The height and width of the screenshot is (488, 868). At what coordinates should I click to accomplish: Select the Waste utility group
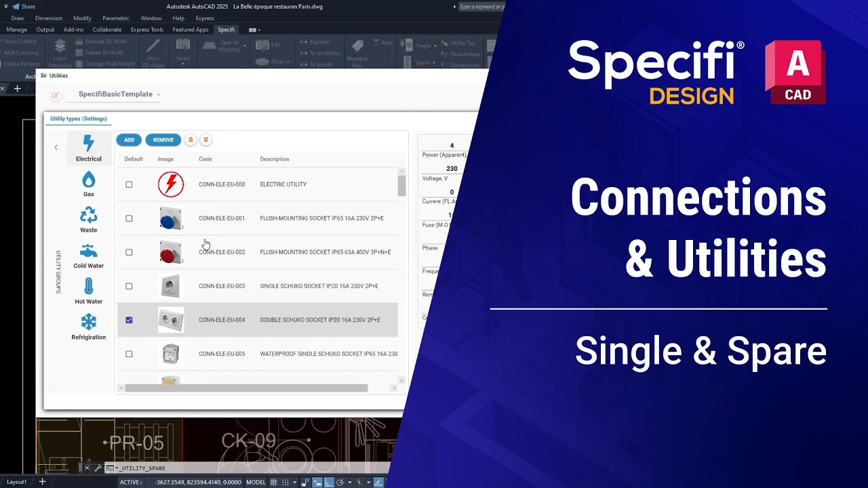88,220
